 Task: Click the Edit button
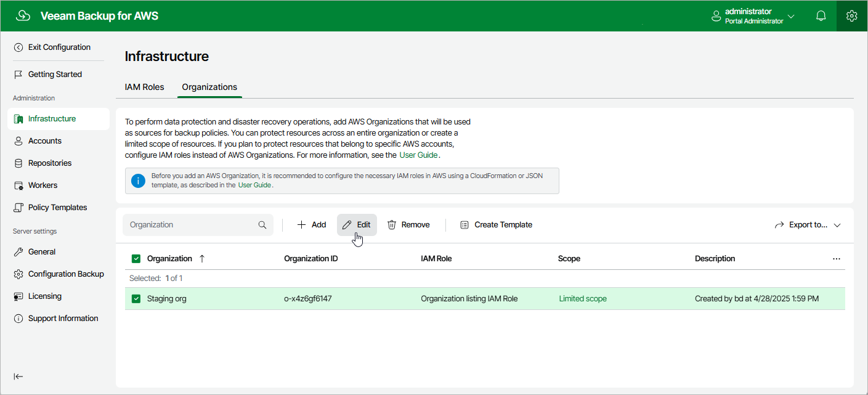pyautogui.click(x=357, y=225)
